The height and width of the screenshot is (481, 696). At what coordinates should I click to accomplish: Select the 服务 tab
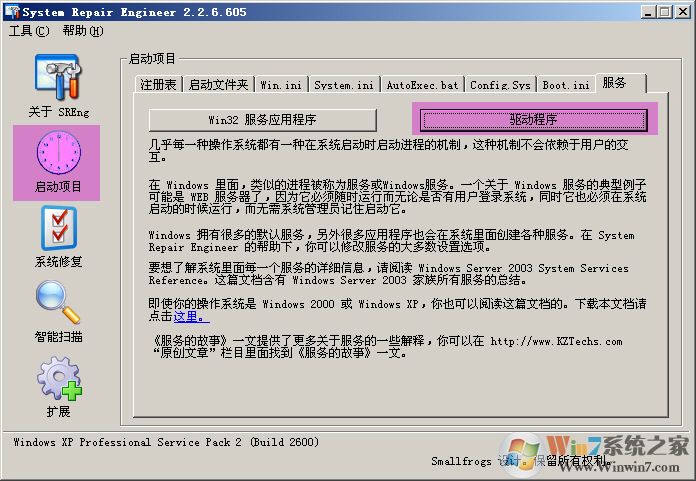(621, 83)
